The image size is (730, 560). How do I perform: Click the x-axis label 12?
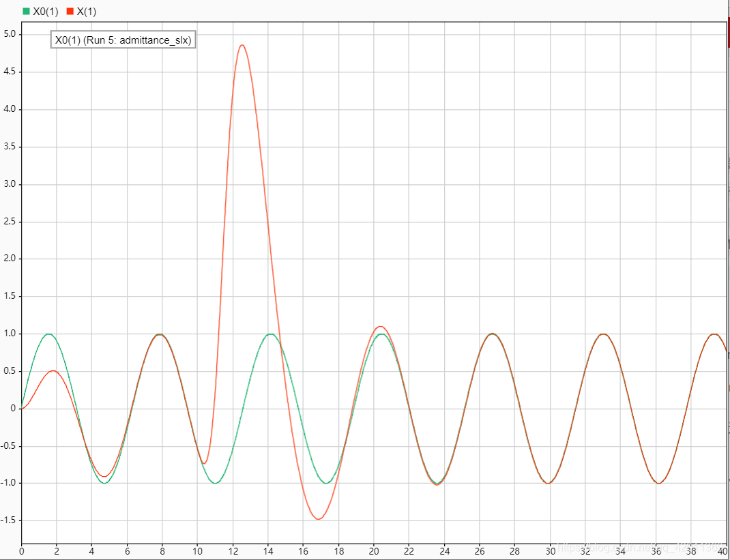(233, 550)
